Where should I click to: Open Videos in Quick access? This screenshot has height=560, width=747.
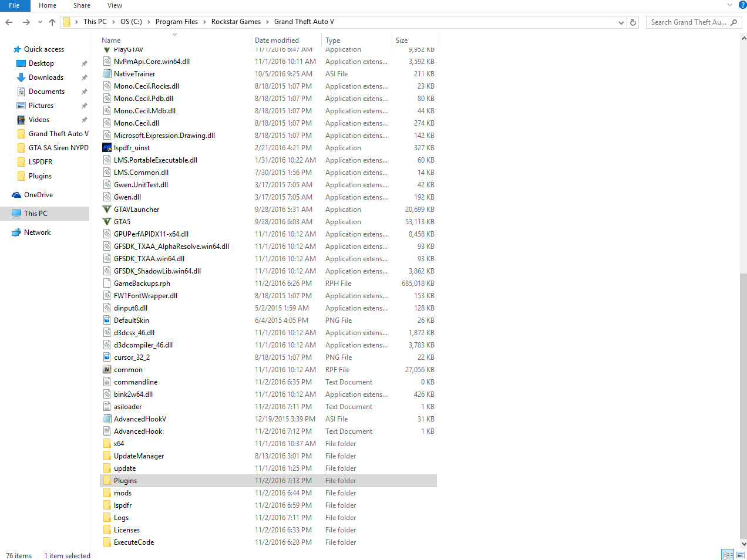tap(39, 120)
